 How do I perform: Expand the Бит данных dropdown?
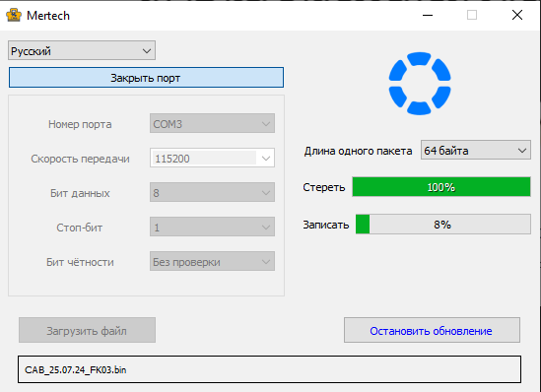pos(212,192)
